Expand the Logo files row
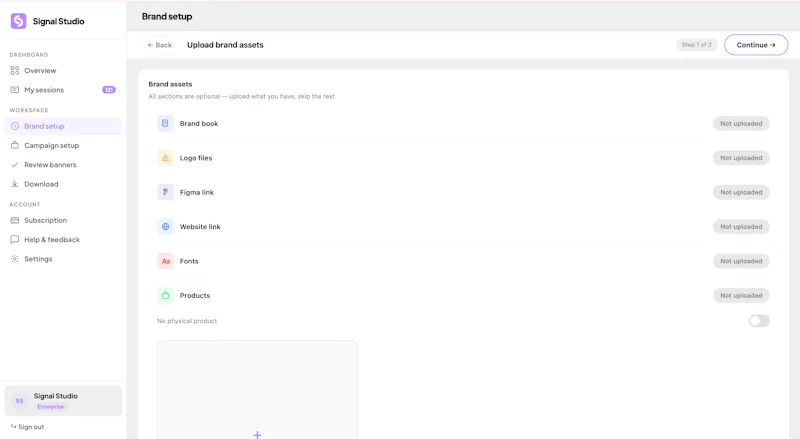Viewport: 800px width, 439px height. 463,158
